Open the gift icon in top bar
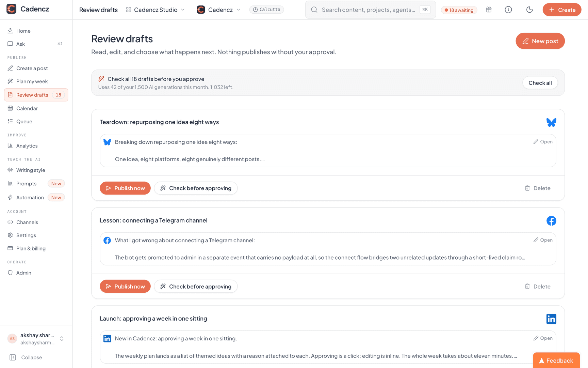Viewport: 588px width, 368px height. point(489,10)
